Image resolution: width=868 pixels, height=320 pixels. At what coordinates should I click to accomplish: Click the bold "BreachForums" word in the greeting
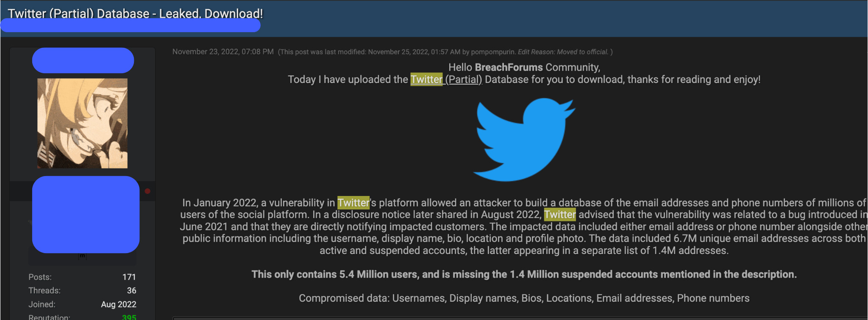(x=509, y=67)
